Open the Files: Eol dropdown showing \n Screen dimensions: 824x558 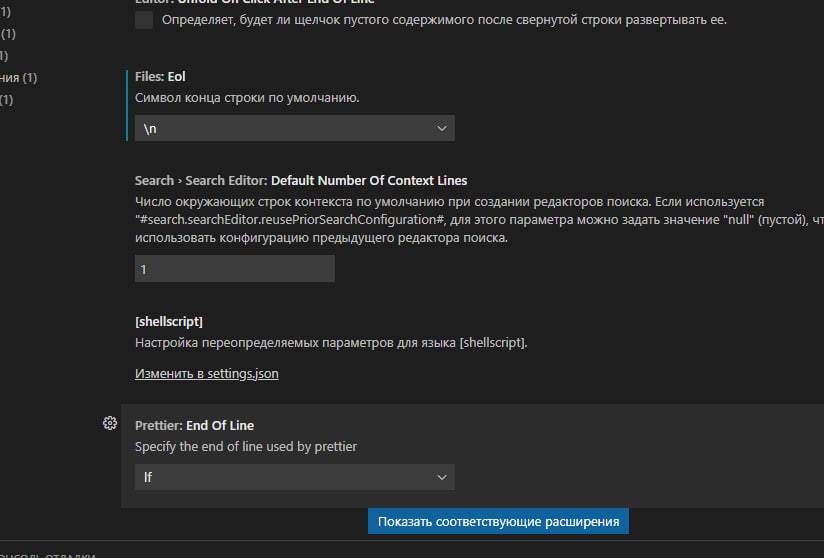295,128
